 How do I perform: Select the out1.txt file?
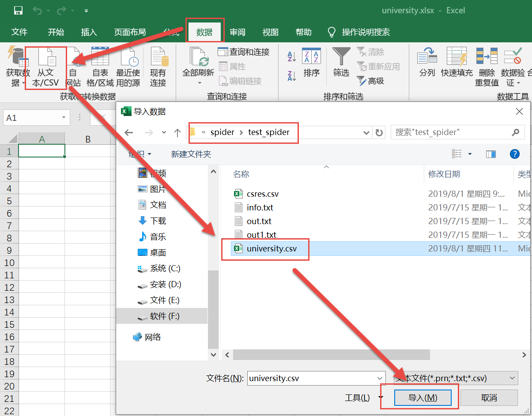(x=261, y=235)
